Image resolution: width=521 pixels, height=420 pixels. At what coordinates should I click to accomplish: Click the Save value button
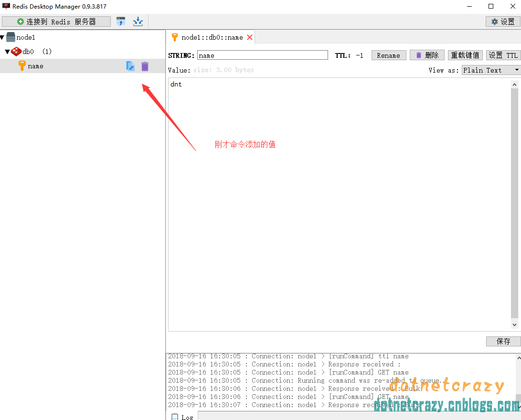coord(503,341)
